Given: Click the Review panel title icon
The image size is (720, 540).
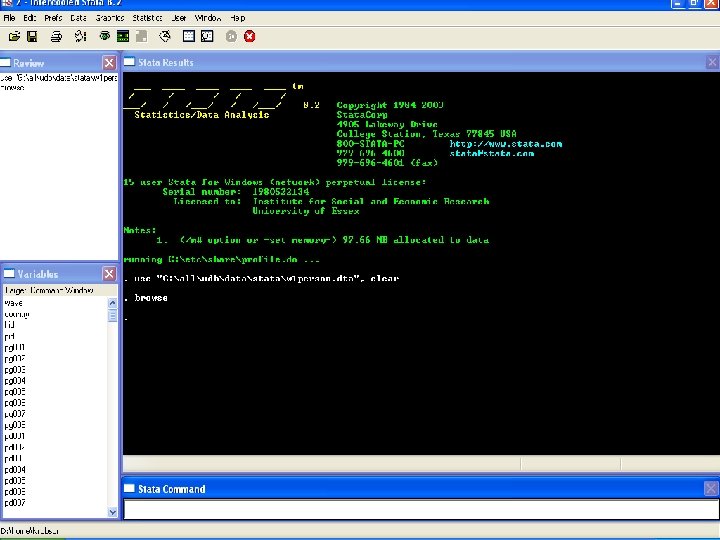Looking at the screenshot, I should [x=6, y=62].
